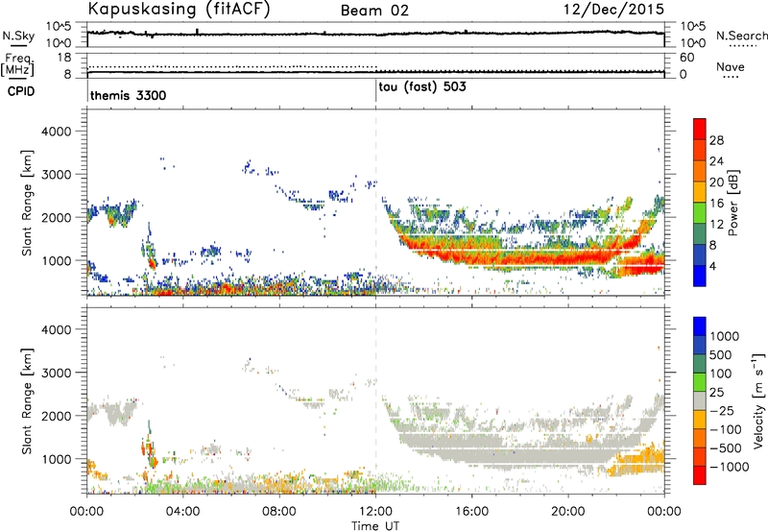Pick the gray -25 to 25 velocity swatch
768x532 pixels.
(700, 400)
